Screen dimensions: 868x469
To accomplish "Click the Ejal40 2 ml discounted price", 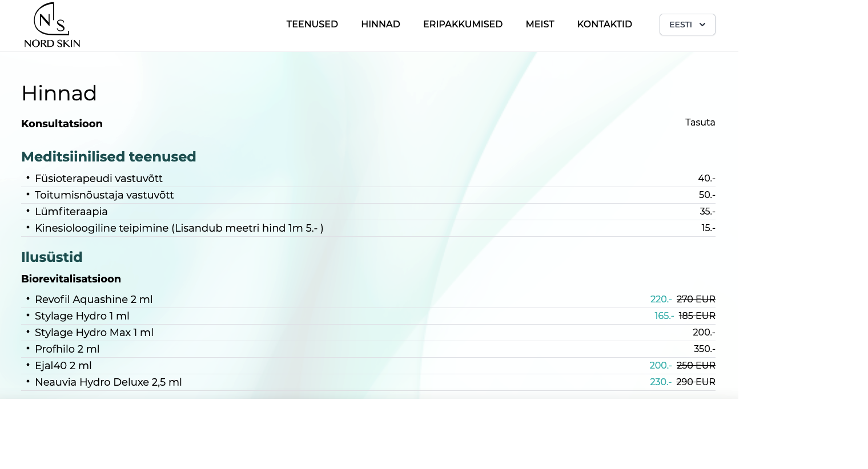I will (x=660, y=366).
